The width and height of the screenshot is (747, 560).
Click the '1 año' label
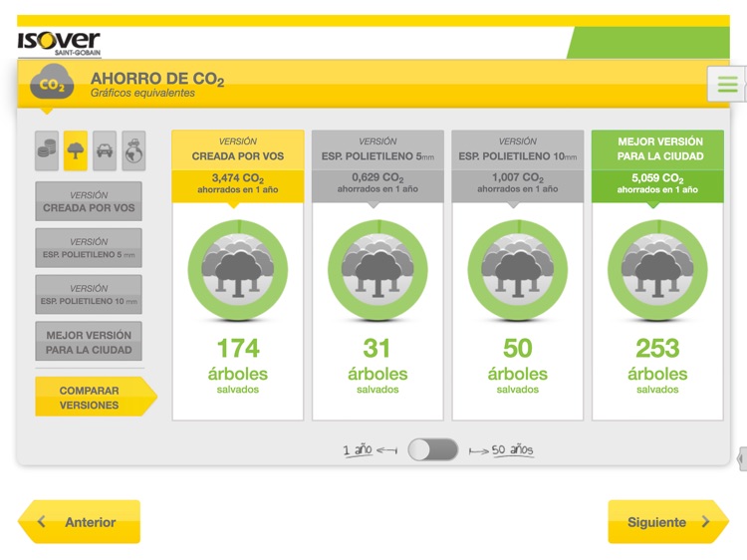tap(358, 450)
